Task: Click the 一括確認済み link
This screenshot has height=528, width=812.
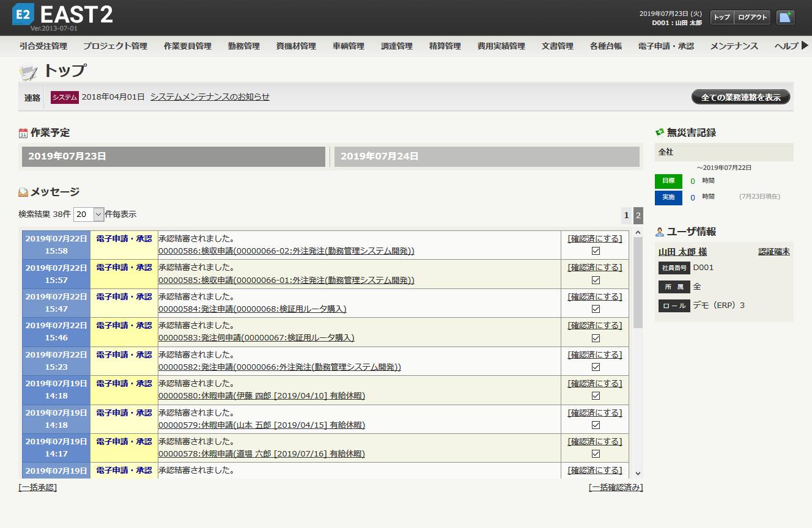Action: coord(616,487)
